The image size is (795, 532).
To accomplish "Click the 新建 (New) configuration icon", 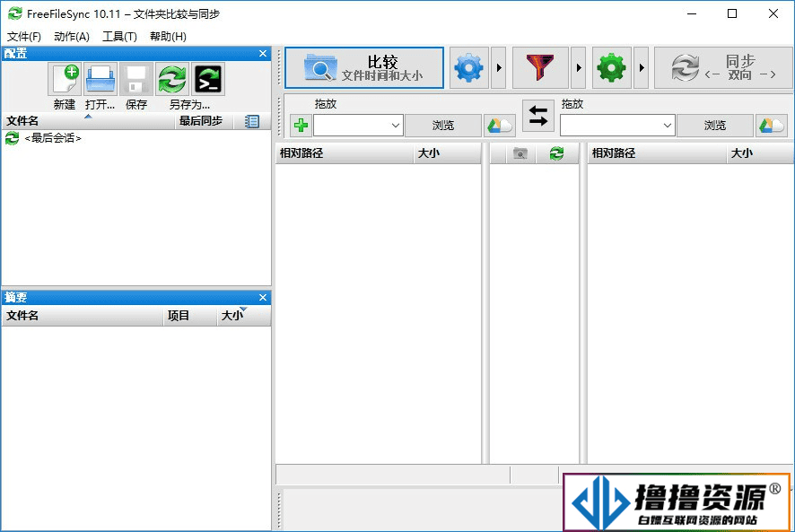I will [x=65, y=79].
